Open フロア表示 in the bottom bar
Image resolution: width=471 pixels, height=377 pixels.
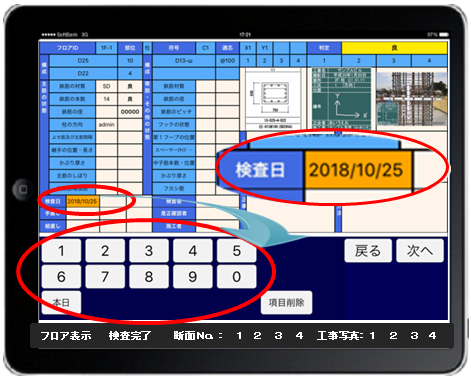[x=66, y=336]
